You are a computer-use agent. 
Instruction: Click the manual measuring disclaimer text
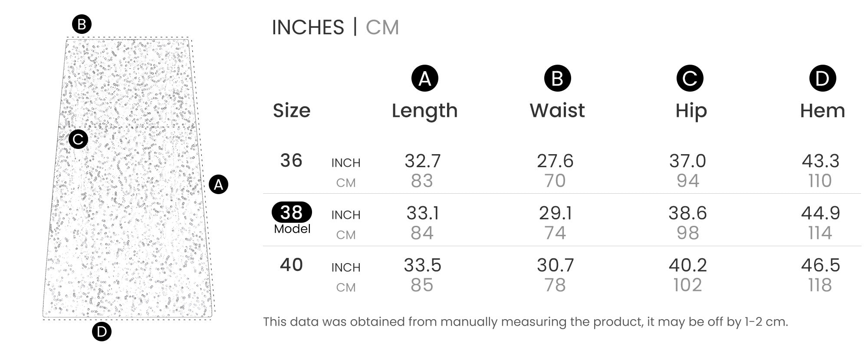(x=525, y=322)
